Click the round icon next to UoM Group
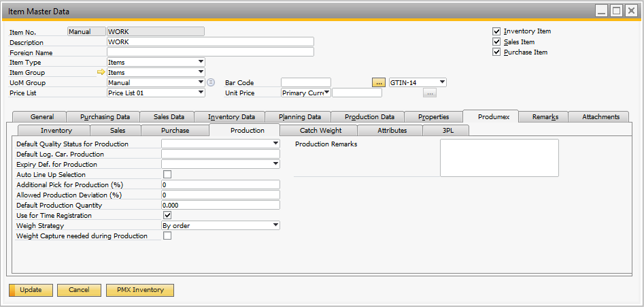 [x=211, y=82]
